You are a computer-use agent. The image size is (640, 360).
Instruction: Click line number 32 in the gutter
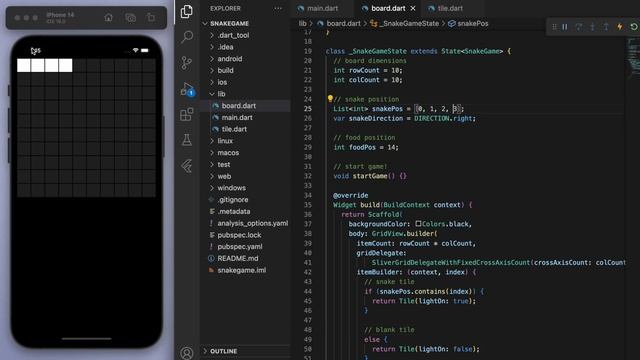tap(308, 176)
